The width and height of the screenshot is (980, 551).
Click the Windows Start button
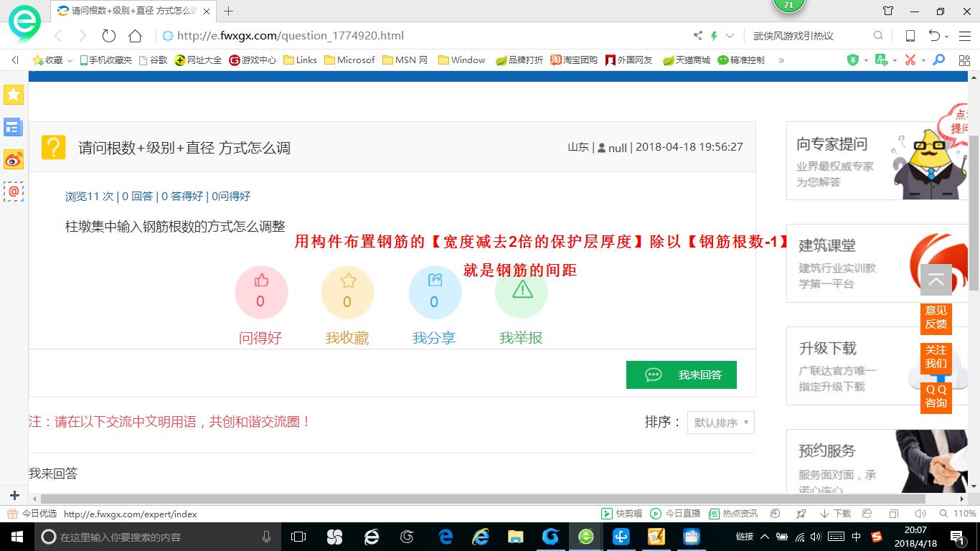coord(17,537)
